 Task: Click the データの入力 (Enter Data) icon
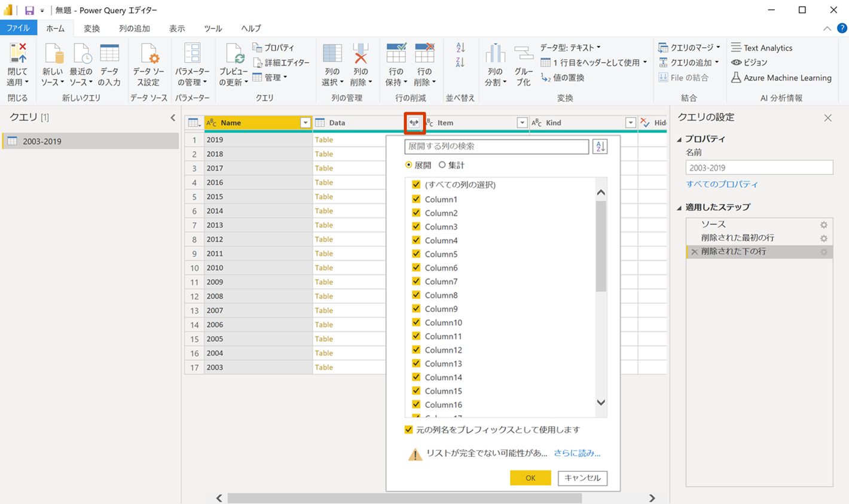click(109, 54)
